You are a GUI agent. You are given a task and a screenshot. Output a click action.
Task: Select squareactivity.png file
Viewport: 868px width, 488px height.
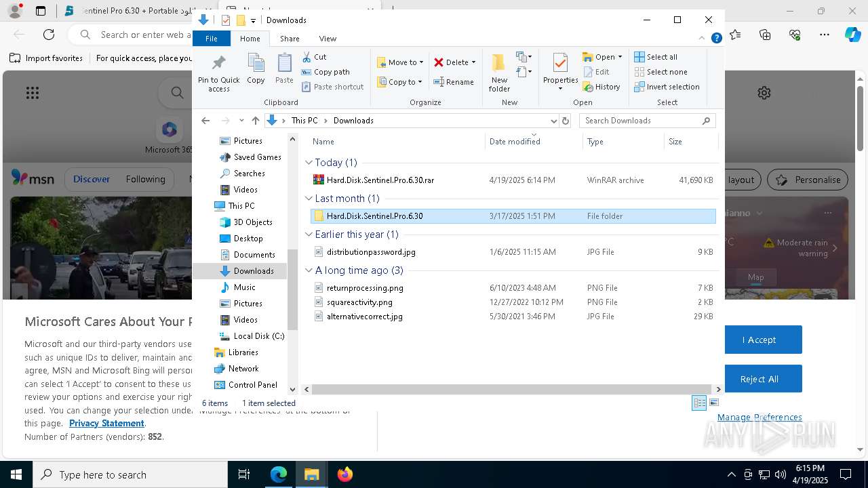(x=513, y=302)
